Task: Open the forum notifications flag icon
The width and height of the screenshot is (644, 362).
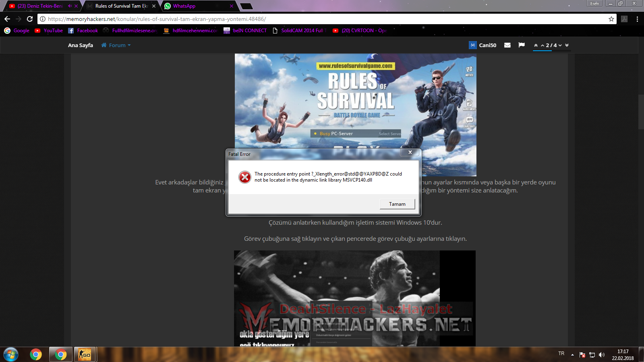Action: click(522, 45)
